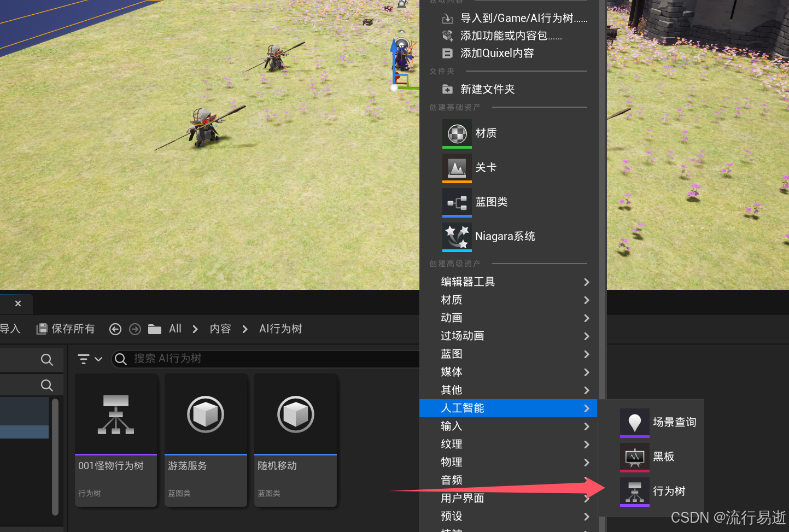This screenshot has width=789, height=532.
Task: Click the add feature or content pack icon
Action: [x=447, y=36]
